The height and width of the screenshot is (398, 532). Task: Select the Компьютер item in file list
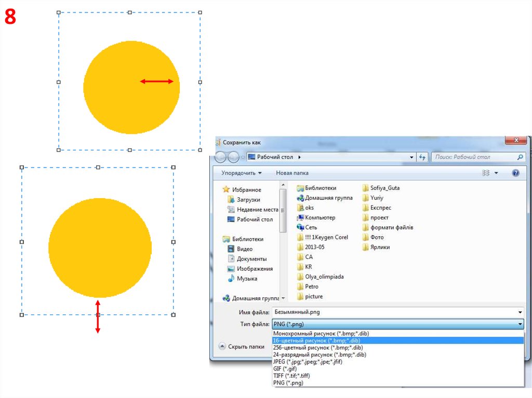320,217
